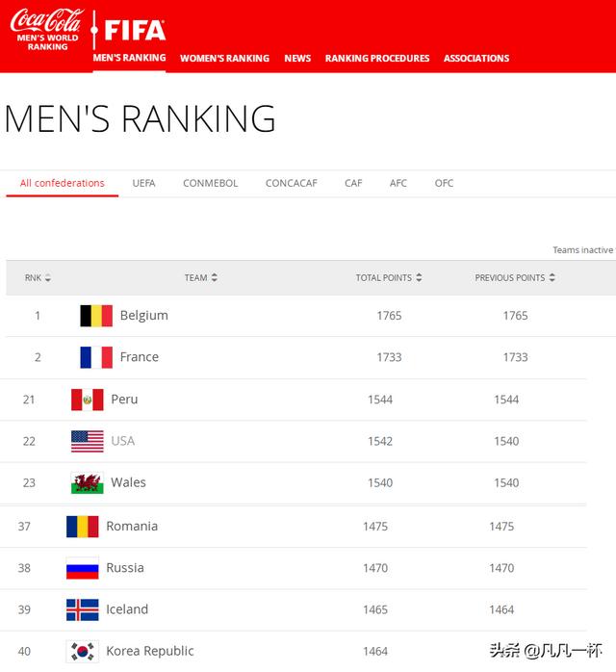Click the France flag icon
The height and width of the screenshot is (672, 616).
tap(96, 357)
